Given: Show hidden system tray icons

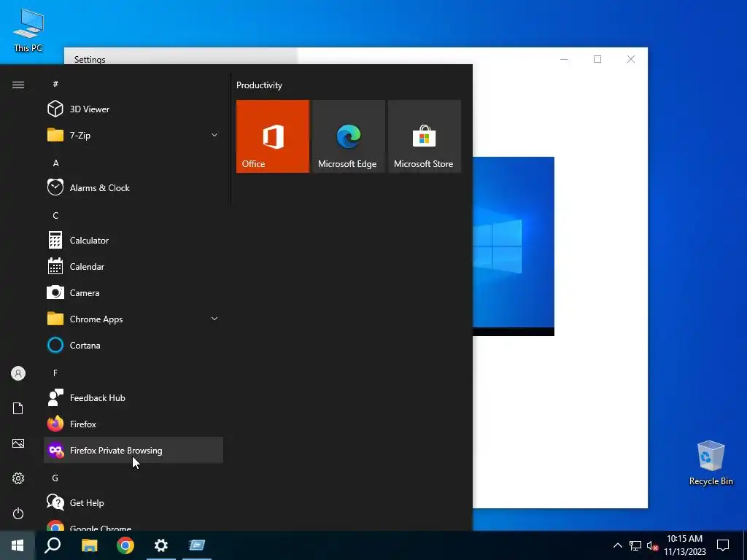Looking at the screenshot, I should (617, 545).
